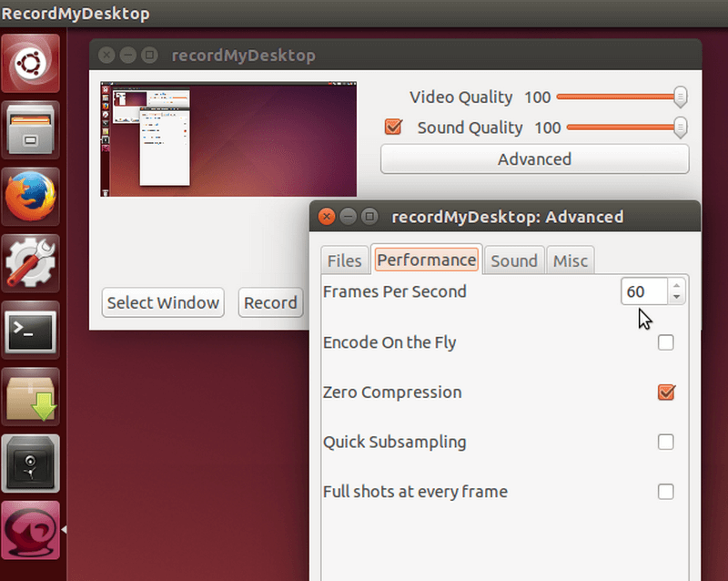Viewport: 728px width, 581px height.
Task: Open the Ubuntu Dash launcher icon
Action: pos(31,63)
